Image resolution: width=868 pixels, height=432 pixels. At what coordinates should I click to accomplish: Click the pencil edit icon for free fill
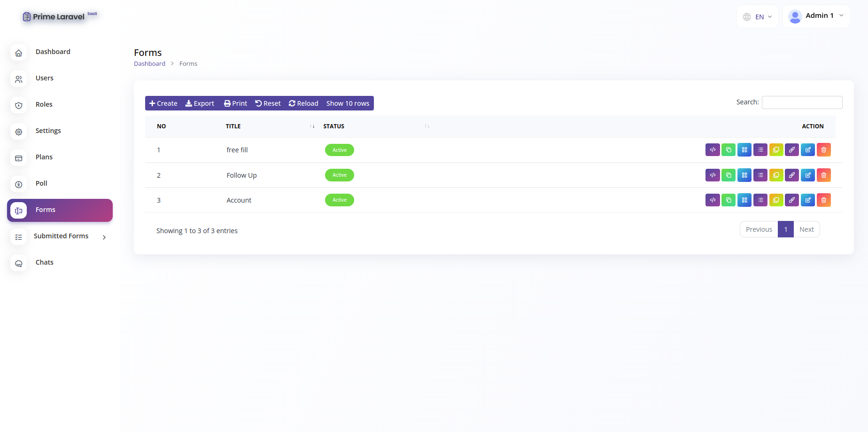807,150
